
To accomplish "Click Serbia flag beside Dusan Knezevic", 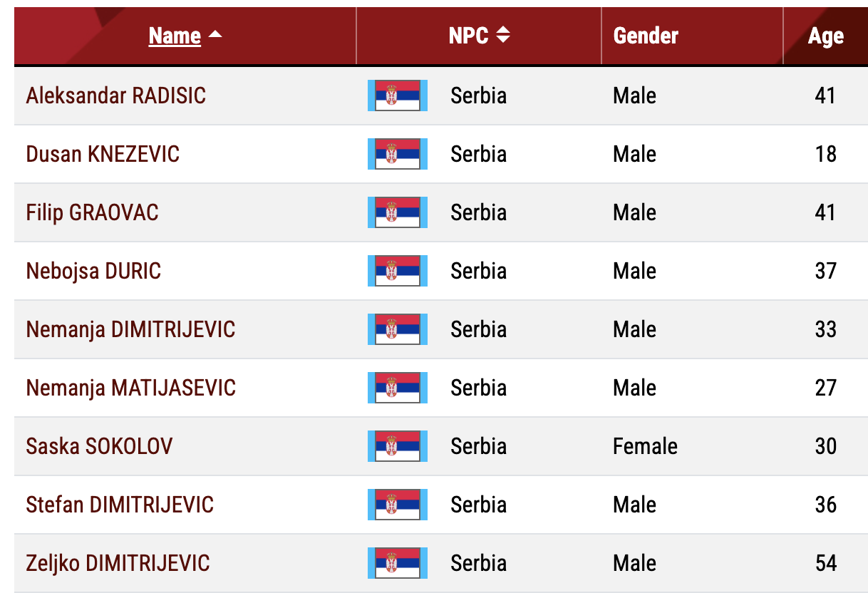I will coord(398,154).
